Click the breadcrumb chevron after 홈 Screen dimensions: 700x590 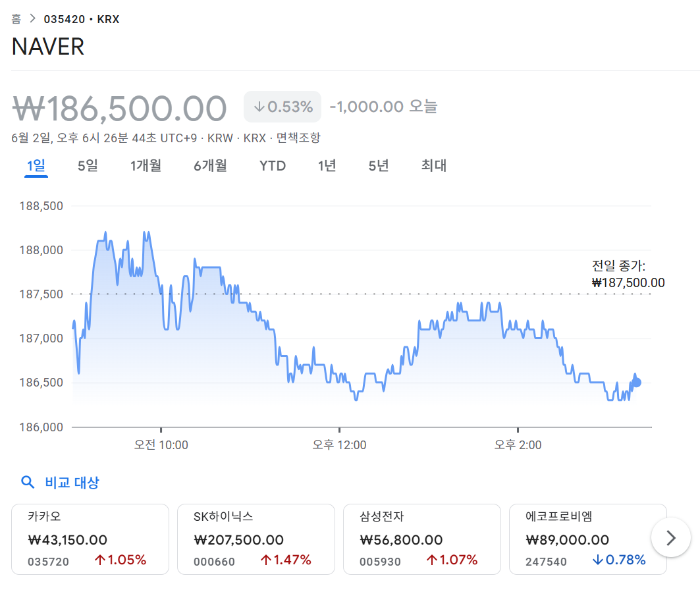[x=32, y=18]
